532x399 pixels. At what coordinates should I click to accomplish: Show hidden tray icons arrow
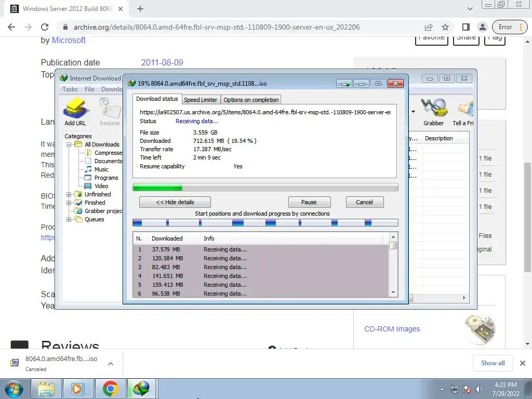(442, 390)
